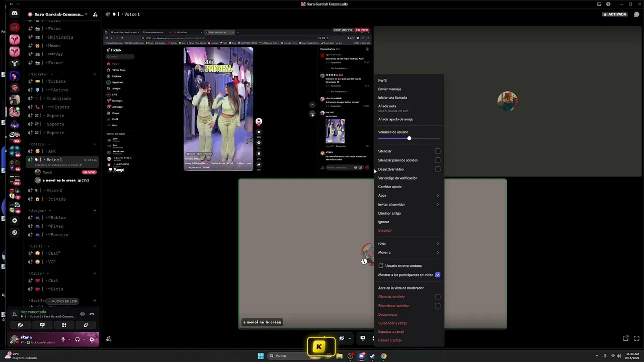Show the voice channel chat bubble icon
Screen dimensions: 644x362
(x=637, y=14)
